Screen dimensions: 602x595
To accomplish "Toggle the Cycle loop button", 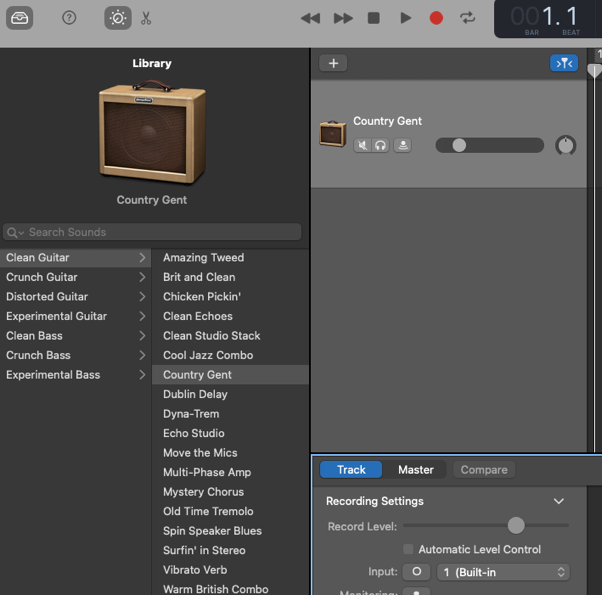I will (467, 18).
